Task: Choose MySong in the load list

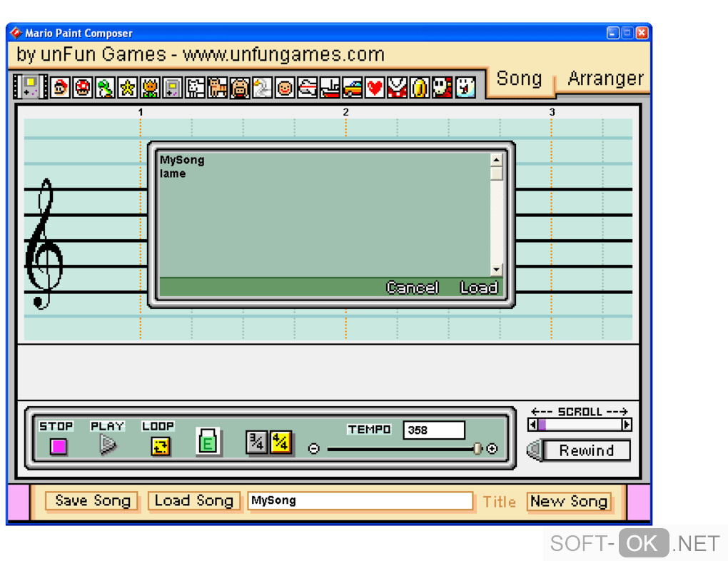Action: coord(182,160)
